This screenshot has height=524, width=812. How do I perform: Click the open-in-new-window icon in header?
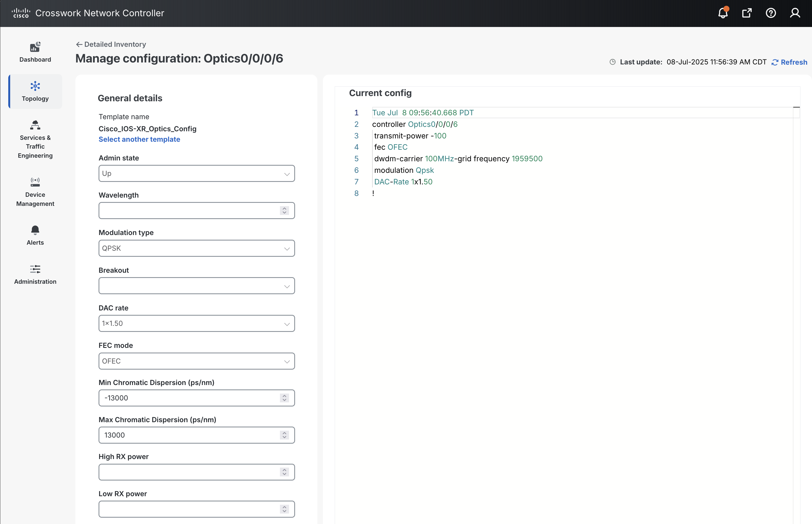point(747,13)
